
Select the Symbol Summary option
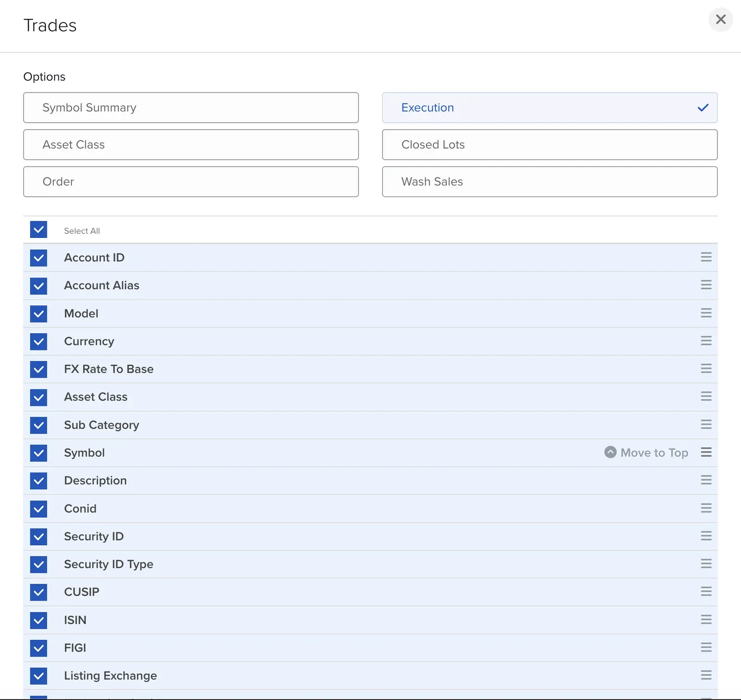(x=191, y=107)
